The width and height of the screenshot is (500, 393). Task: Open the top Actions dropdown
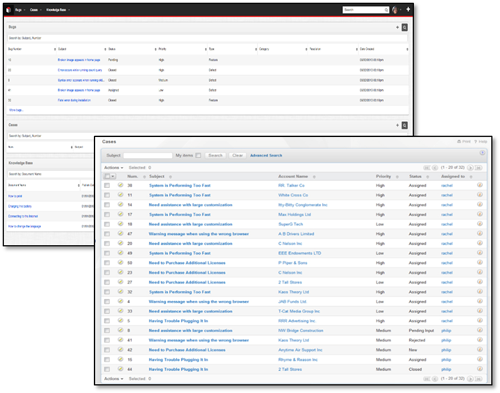point(113,168)
